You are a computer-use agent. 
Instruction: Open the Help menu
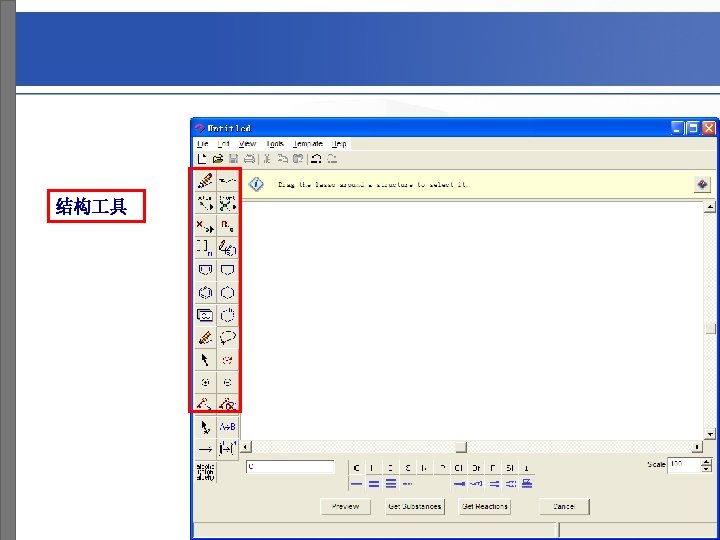[339, 144]
